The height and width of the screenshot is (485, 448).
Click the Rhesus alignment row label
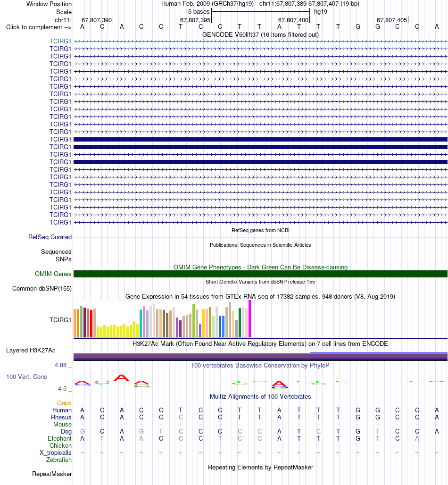click(x=61, y=418)
